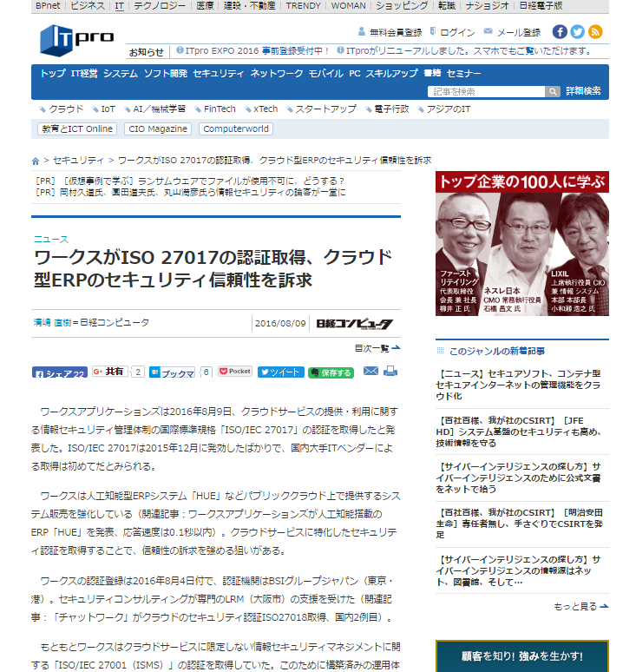Open the JFE HD CSIRT article link
The width and height of the screenshot is (636, 672).
pos(520,432)
